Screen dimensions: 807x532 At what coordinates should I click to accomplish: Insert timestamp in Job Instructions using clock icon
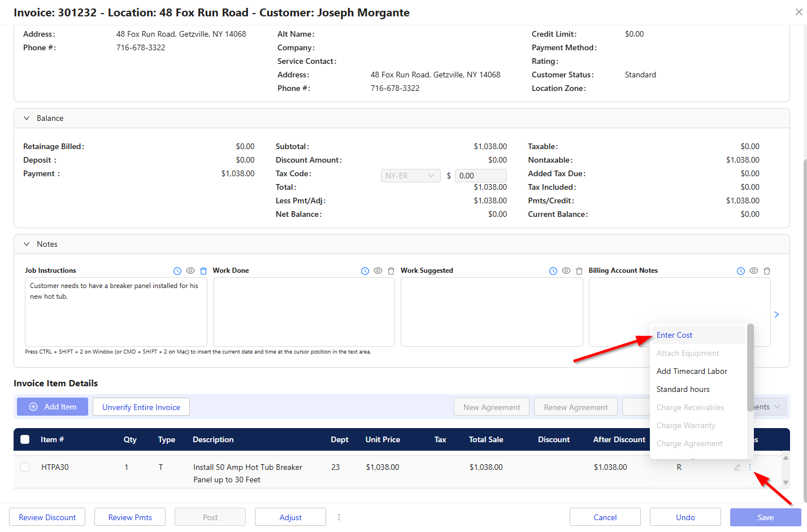177,271
